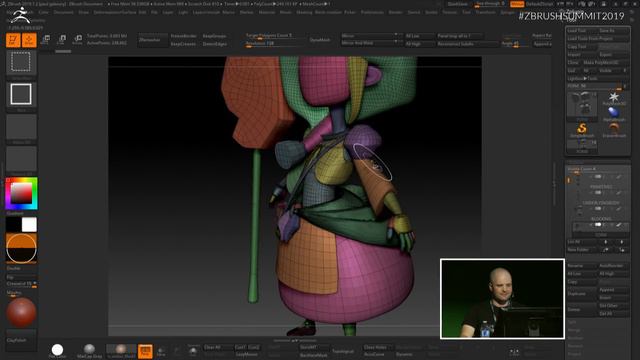Click QuickSave in the title bar
The width and height of the screenshot is (640, 360).
[x=458, y=4]
